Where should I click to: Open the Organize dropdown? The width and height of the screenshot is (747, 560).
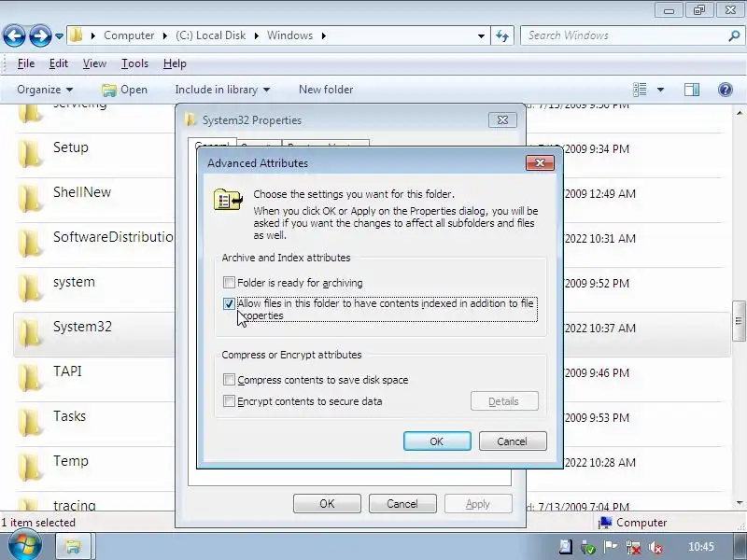pos(45,90)
